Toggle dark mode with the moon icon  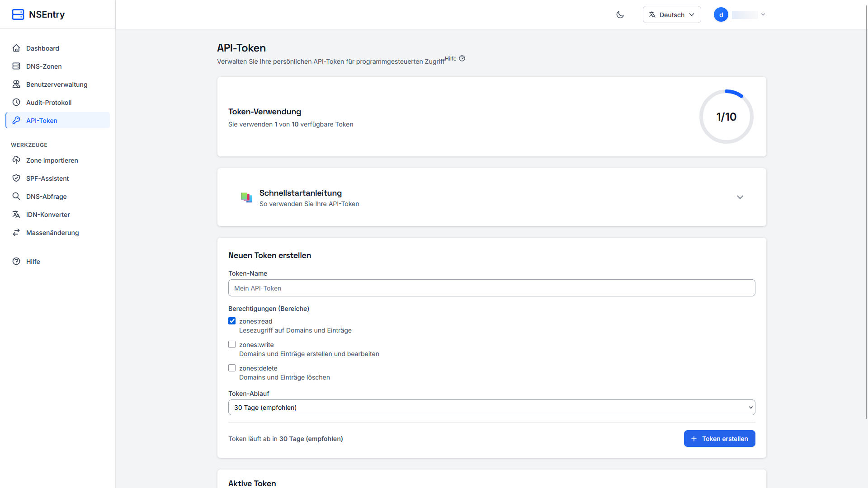620,14
